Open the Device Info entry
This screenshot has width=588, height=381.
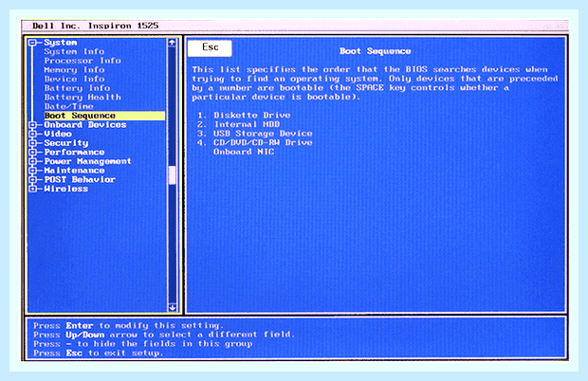click(74, 79)
